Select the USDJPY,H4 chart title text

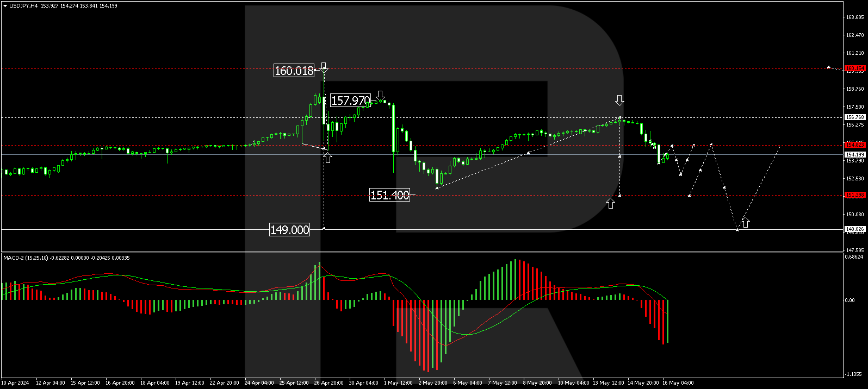point(23,6)
